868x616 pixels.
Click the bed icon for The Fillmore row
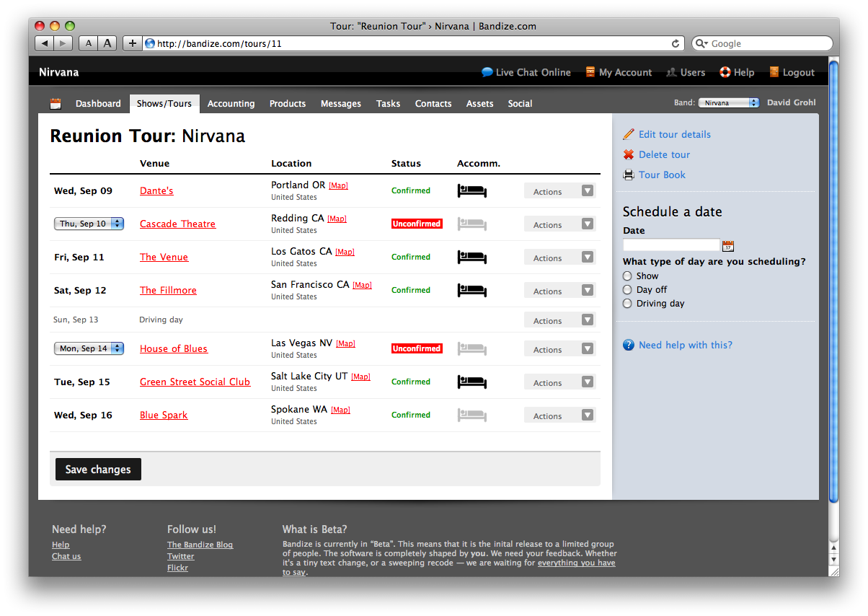click(472, 291)
